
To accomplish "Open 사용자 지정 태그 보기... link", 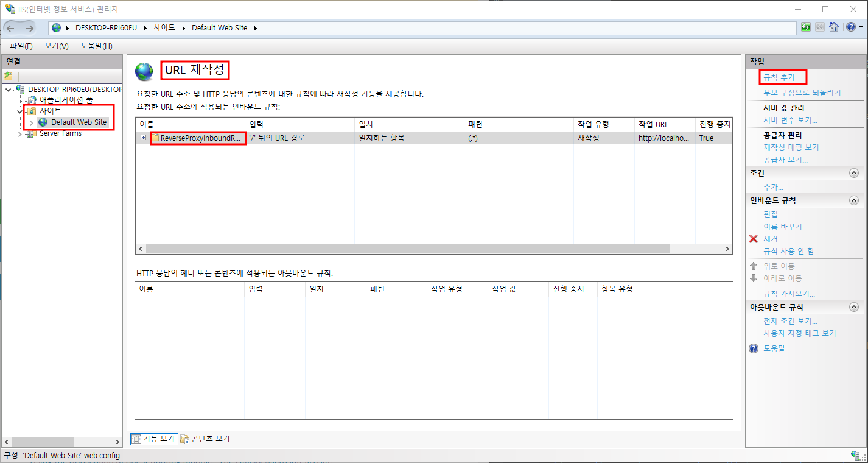I will tap(803, 333).
